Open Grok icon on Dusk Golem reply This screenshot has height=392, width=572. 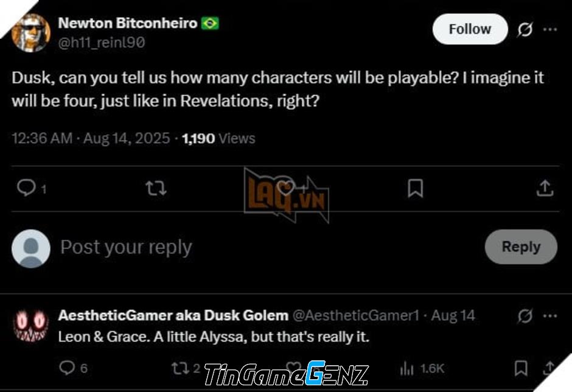pyautogui.click(x=525, y=316)
